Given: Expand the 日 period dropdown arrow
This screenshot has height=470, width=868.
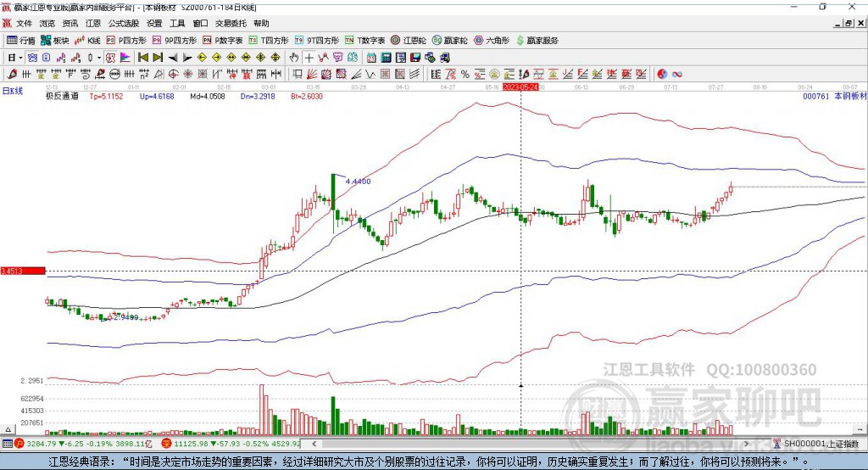Looking at the screenshot, I should click(20, 58).
